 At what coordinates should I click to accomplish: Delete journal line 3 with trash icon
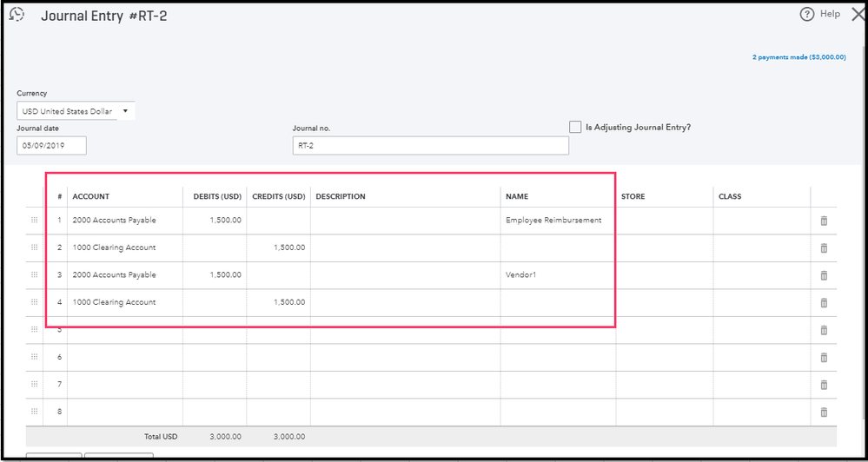pos(824,275)
